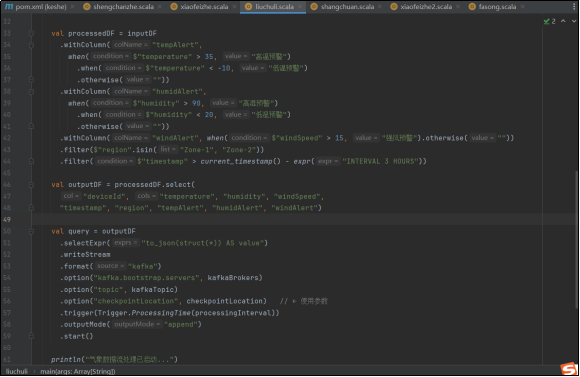580x377 pixels.
Task: Click the Scala object icon on fasong.scala tab
Action: coord(472,7)
